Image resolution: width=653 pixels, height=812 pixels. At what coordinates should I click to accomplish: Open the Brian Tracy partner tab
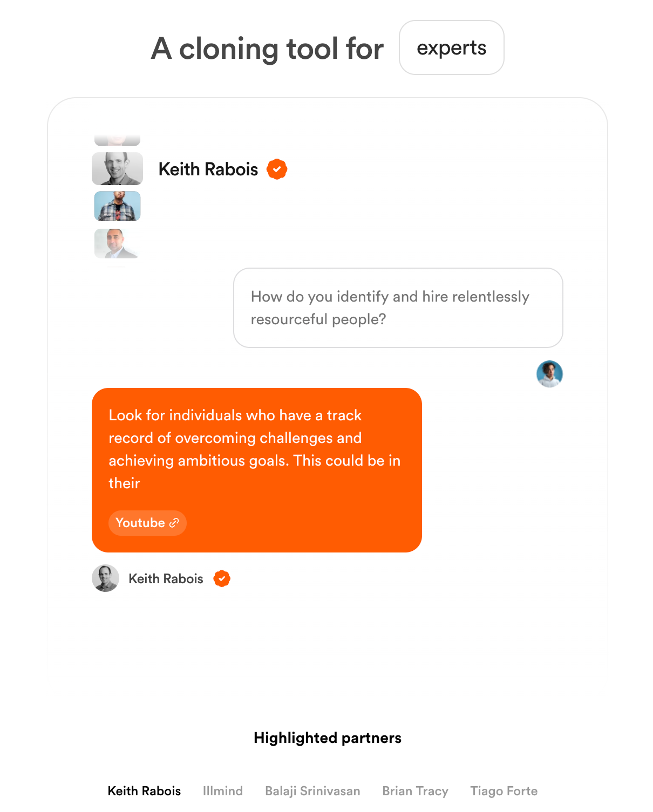tap(415, 791)
